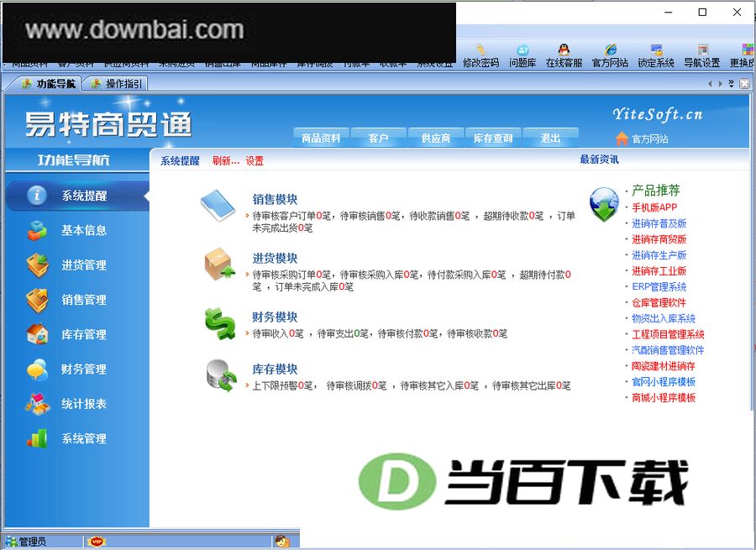Open the 问题库 question library

(522, 55)
